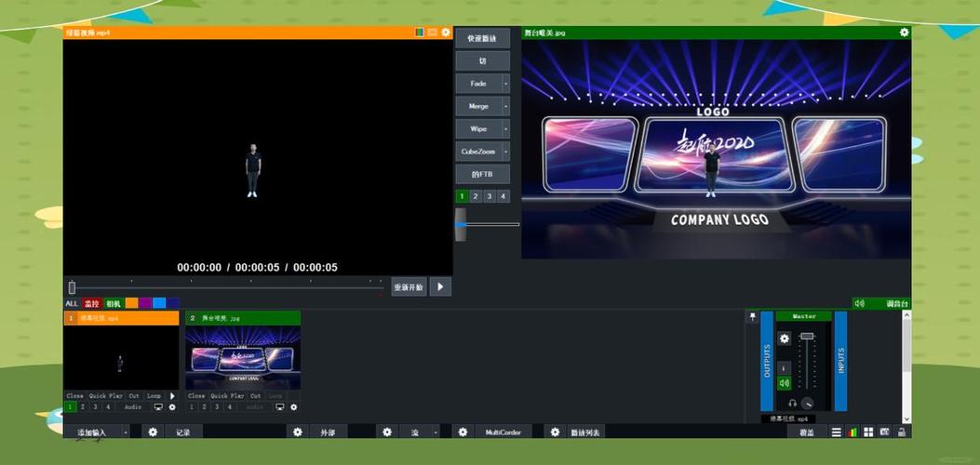Screen dimensions: 980x465
Task: Click the snapshot icon in bottom bar
Action: pos(884,432)
